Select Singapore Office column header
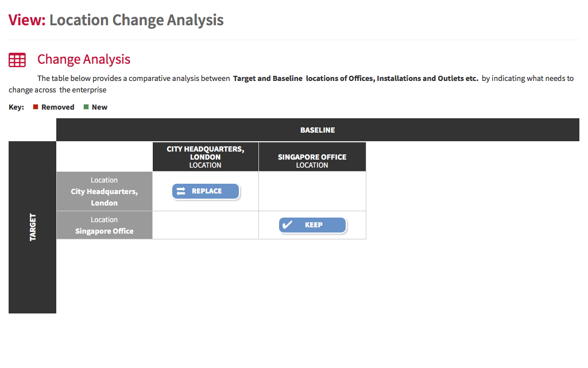Viewport: 588px width, 368px height. [312, 157]
